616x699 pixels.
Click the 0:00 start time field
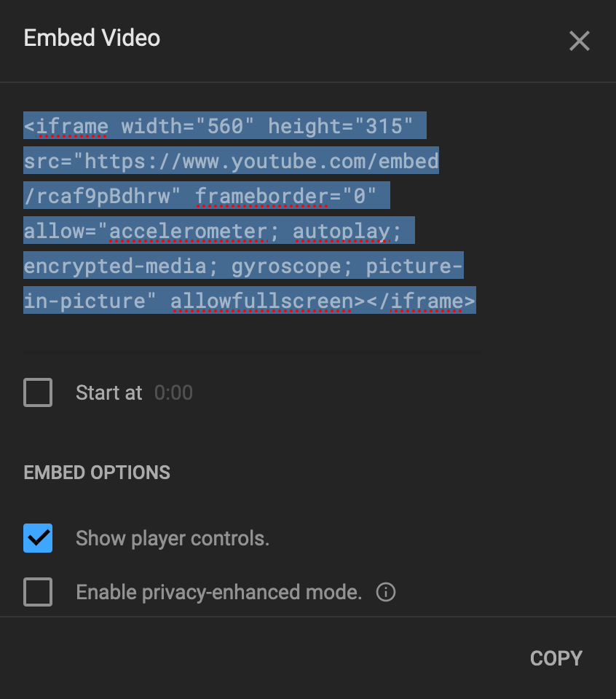pos(173,392)
